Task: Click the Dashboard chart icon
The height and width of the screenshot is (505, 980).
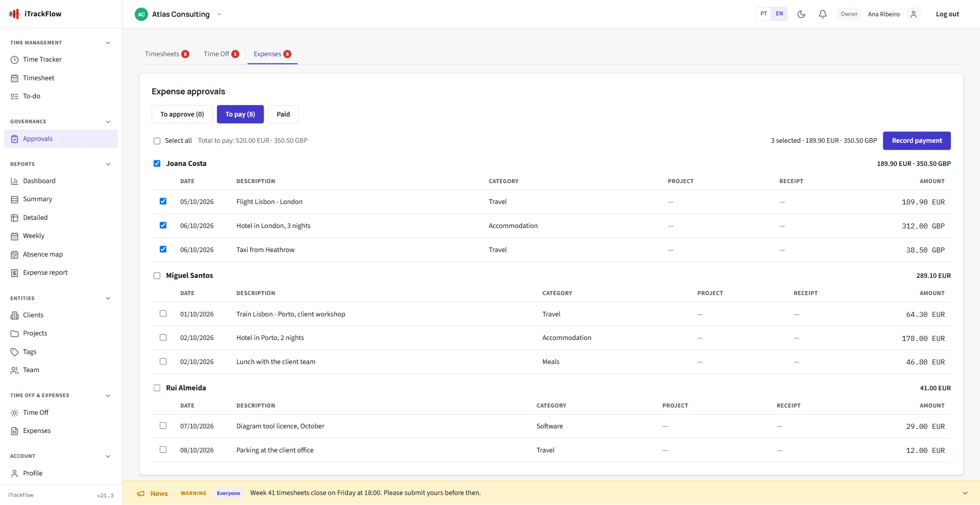Action: (15, 181)
